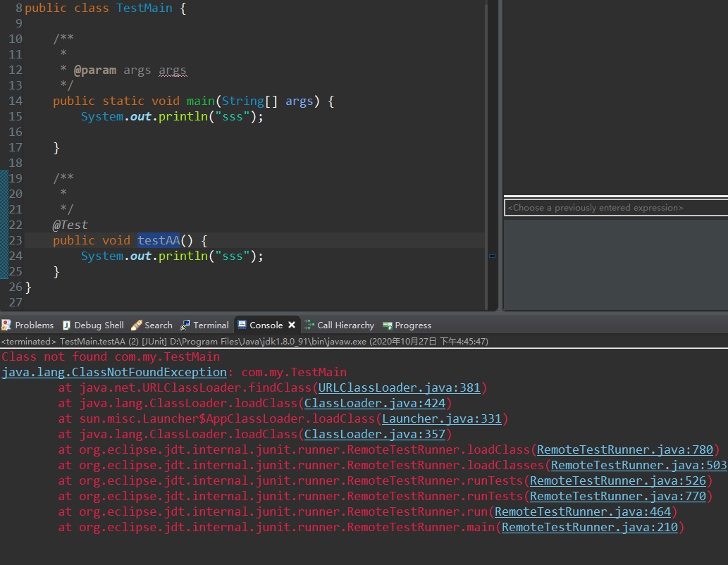Click the String type on line 14
728x565 pixels.
(x=242, y=101)
